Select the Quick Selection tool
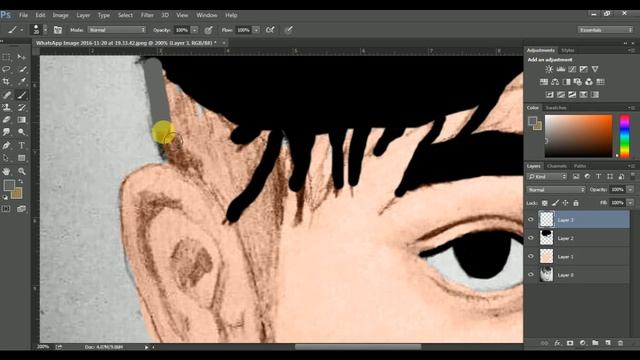This screenshot has width=640, height=360. click(x=22, y=69)
